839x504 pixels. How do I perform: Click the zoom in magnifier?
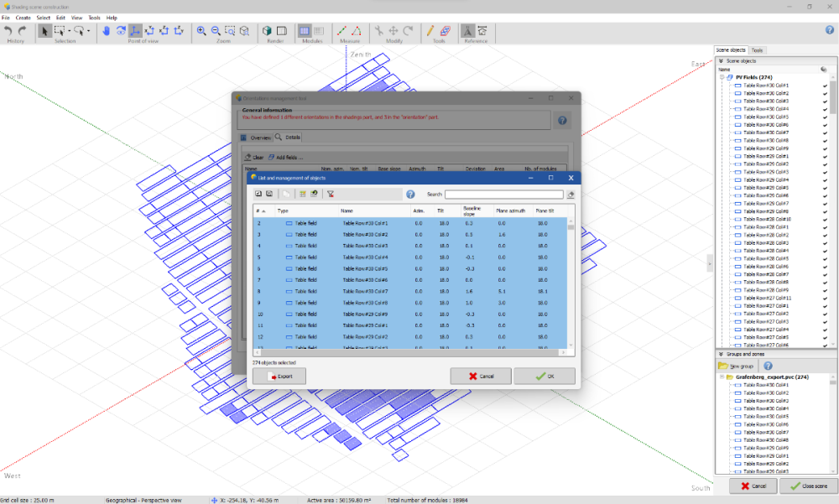[x=201, y=31]
